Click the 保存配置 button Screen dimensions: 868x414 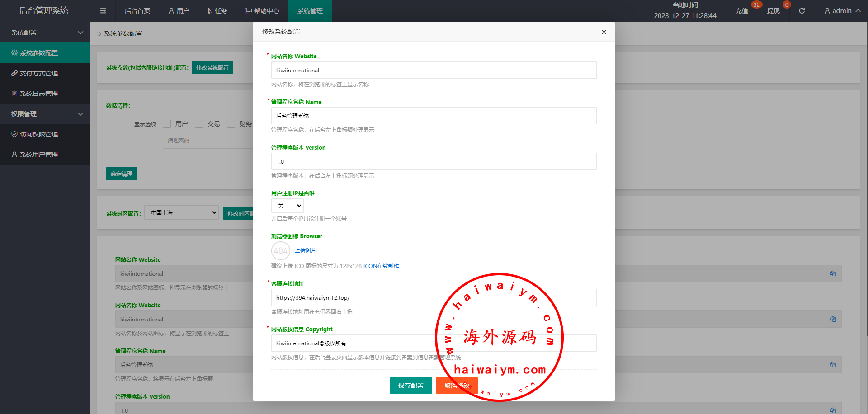[x=410, y=386]
